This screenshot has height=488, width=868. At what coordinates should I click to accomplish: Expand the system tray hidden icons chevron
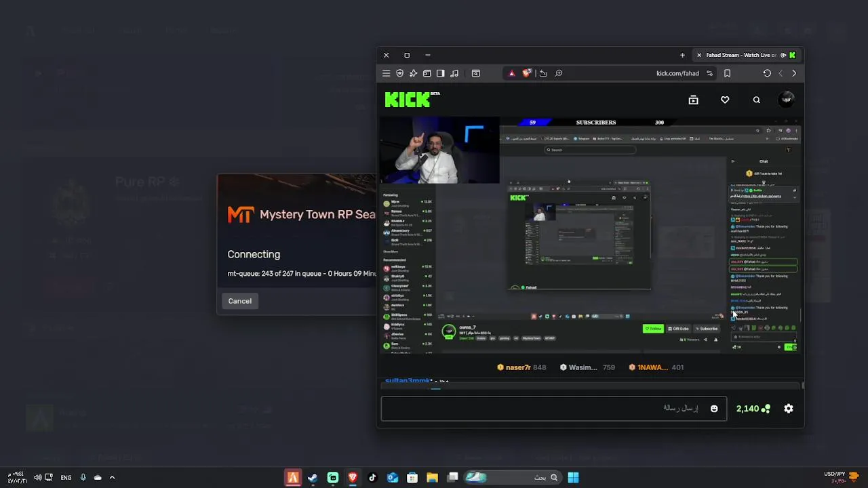coord(112,477)
